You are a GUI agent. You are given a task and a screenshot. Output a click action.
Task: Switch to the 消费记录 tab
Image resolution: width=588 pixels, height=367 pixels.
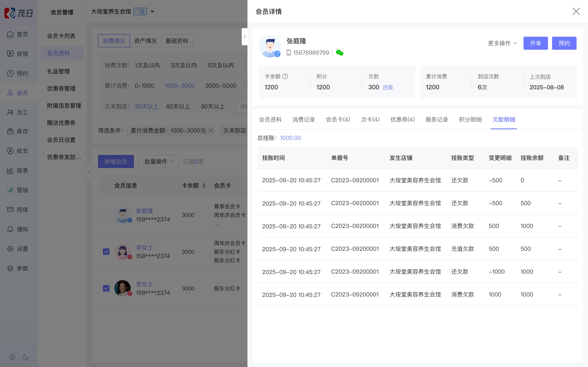(x=304, y=119)
